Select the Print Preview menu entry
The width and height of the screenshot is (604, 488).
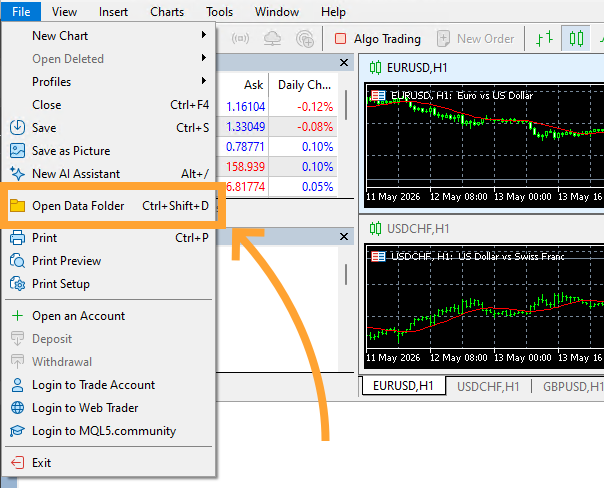[109, 261]
